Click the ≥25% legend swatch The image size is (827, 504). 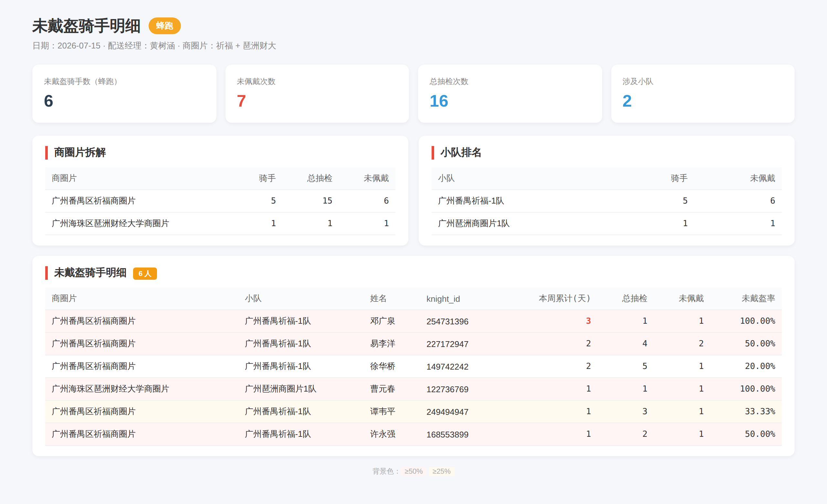click(441, 471)
